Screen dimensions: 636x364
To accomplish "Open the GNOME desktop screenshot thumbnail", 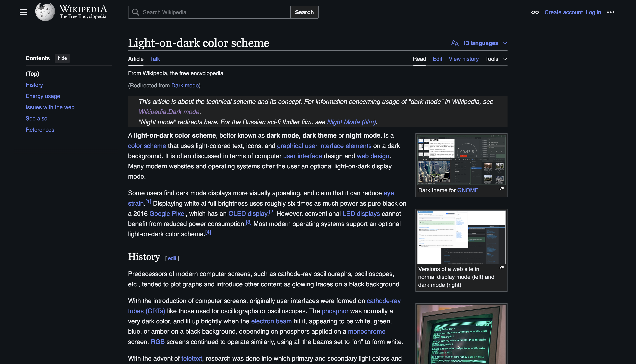I will click(x=461, y=159).
